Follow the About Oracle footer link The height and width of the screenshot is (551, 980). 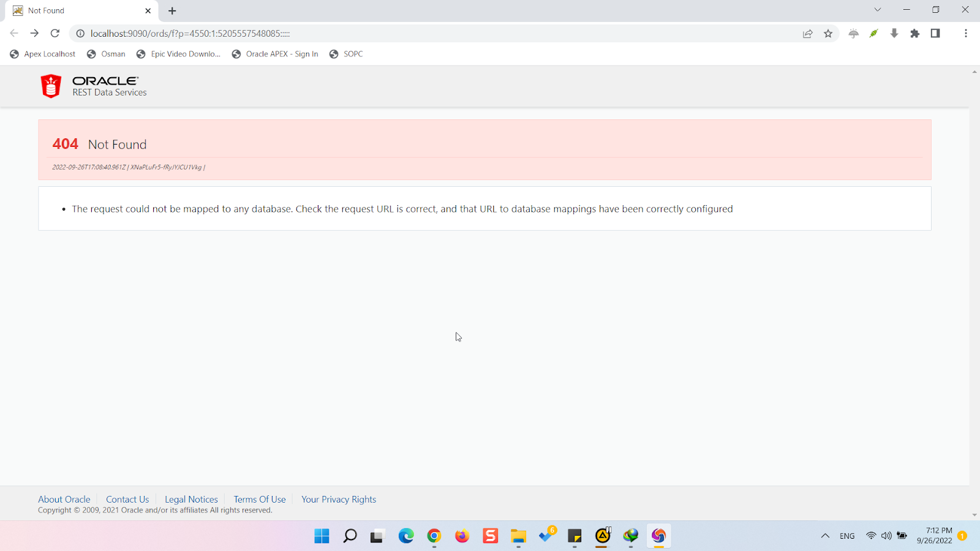(x=64, y=500)
